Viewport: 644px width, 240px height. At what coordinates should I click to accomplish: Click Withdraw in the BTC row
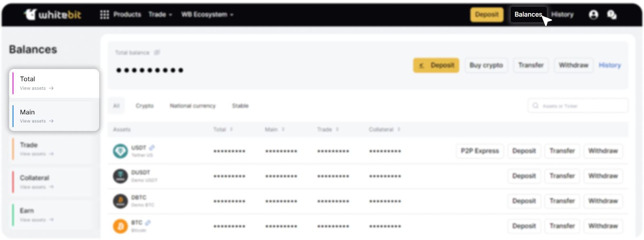pos(603,226)
